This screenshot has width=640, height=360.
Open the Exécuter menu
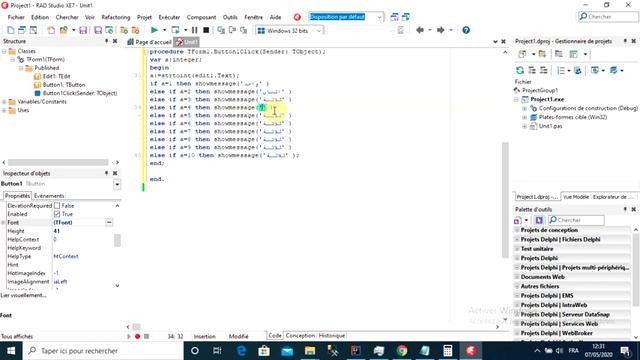click(x=169, y=17)
